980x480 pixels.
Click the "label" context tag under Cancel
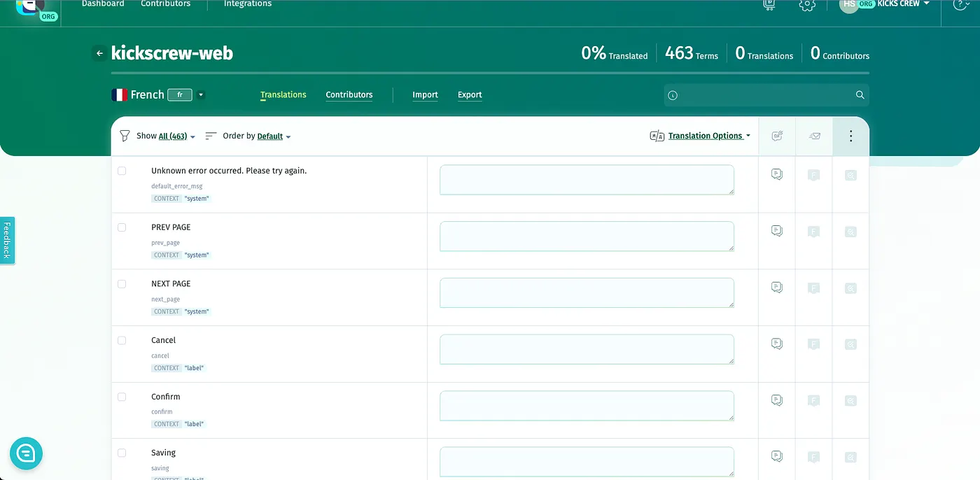click(194, 368)
